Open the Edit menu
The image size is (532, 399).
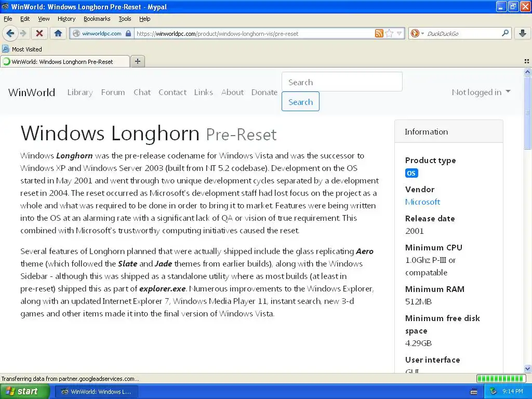25,19
